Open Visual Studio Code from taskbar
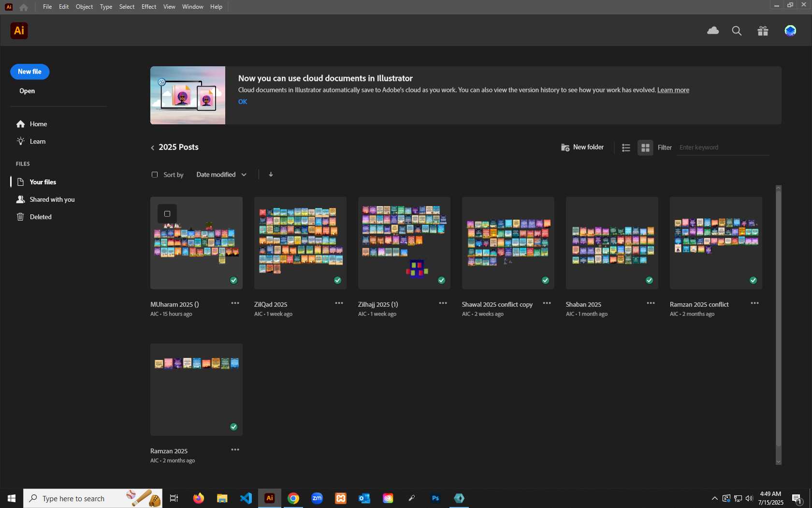 pyautogui.click(x=246, y=498)
